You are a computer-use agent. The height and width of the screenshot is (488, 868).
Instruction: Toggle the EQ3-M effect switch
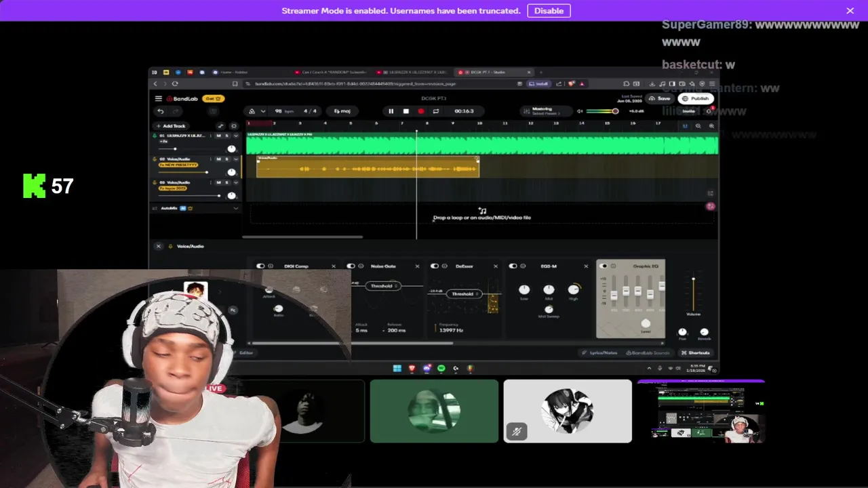pyautogui.click(x=513, y=266)
